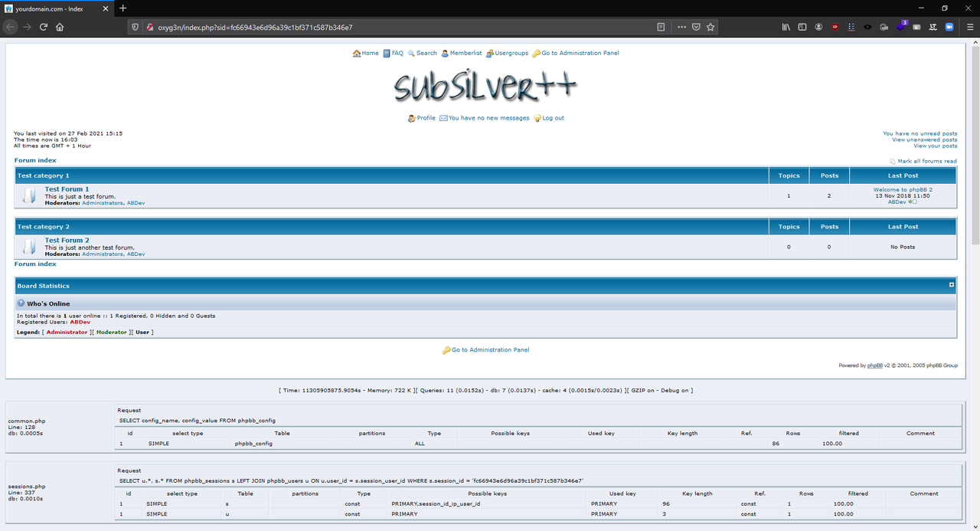Click the Profile icon below the logo
Image resolution: width=980 pixels, height=531 pixels.
[x=412, y=119]
